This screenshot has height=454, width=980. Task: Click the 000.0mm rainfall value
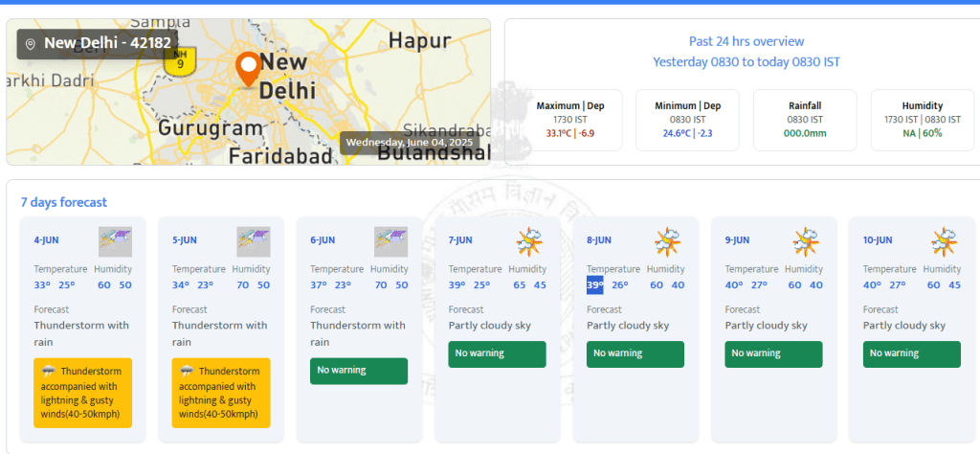(x=805, y=133)
